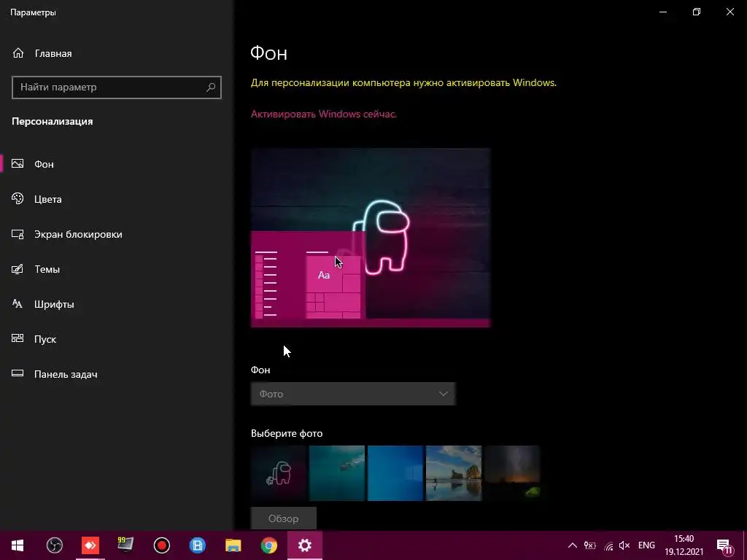The height and width of the screenshot is (560, 747).
Task: Open the red record button app
Action: [162, 545]
